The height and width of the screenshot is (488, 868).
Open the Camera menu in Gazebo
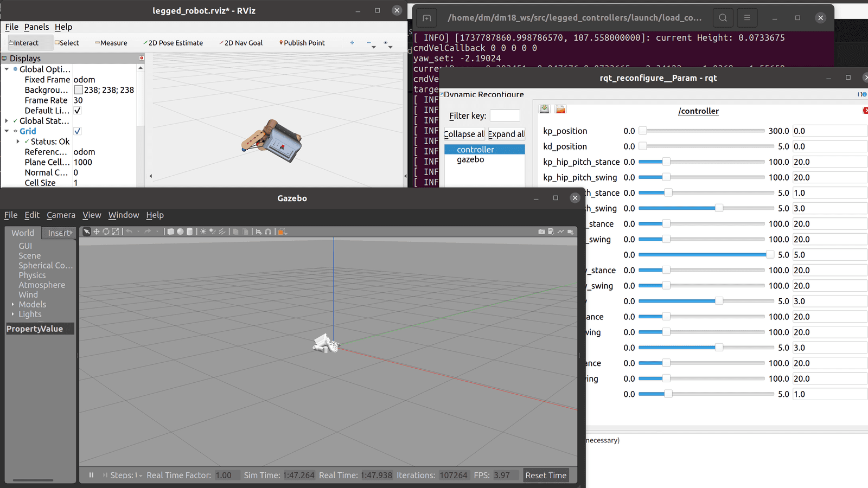point(61,215)
